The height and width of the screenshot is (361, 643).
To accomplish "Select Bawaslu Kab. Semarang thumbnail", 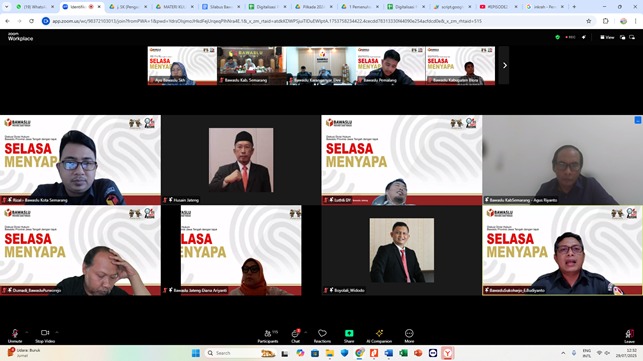I will tap(251, 66).
